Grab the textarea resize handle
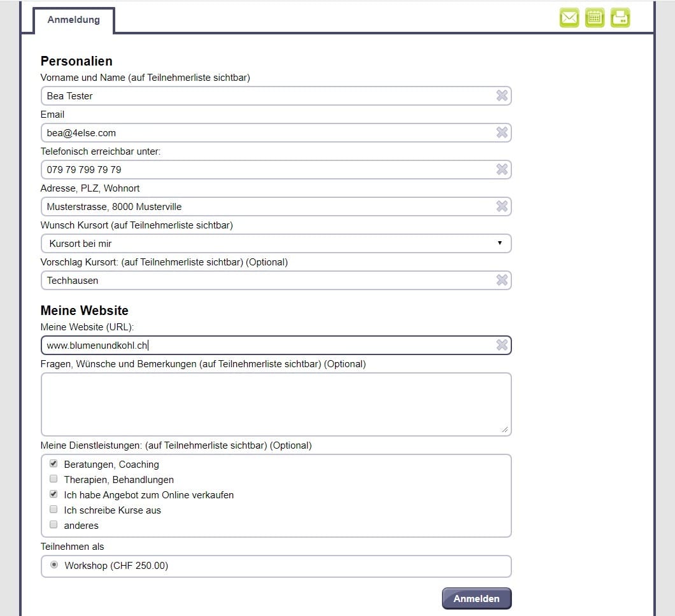This screenshot has height=616, width=675. [x=505, y=430]
